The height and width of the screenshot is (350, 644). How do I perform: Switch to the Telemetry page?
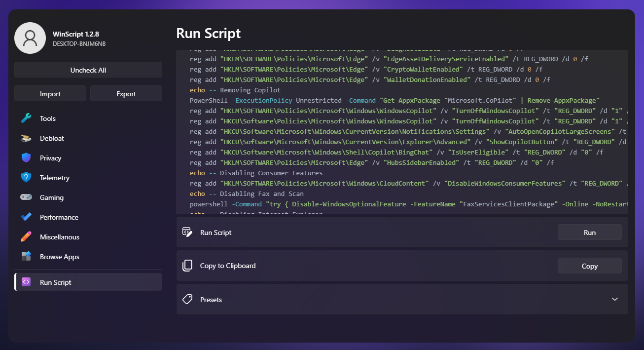(x=88, y=178)
